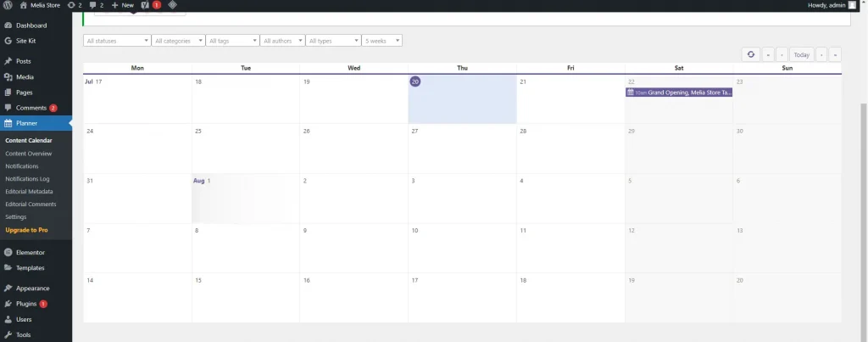Click the admin avatar icon
Viewport: 868px width, 342px height.
point(852,5)
